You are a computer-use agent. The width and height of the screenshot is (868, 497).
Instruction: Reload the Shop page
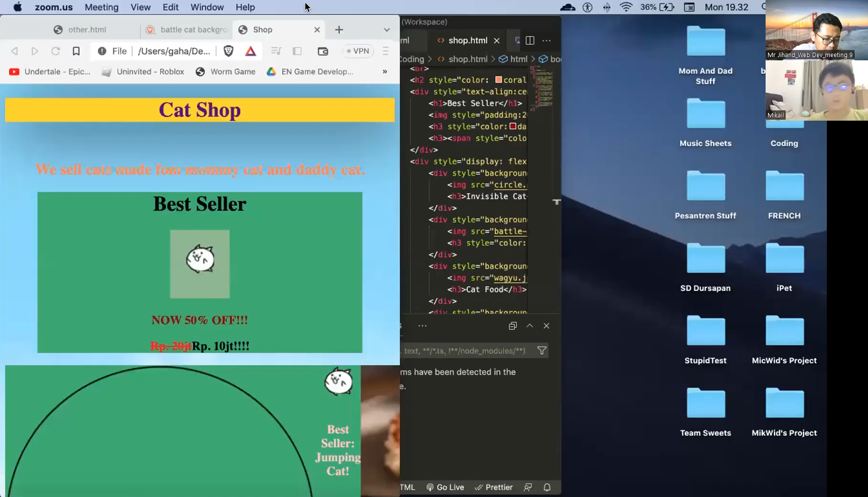[56, 51]
